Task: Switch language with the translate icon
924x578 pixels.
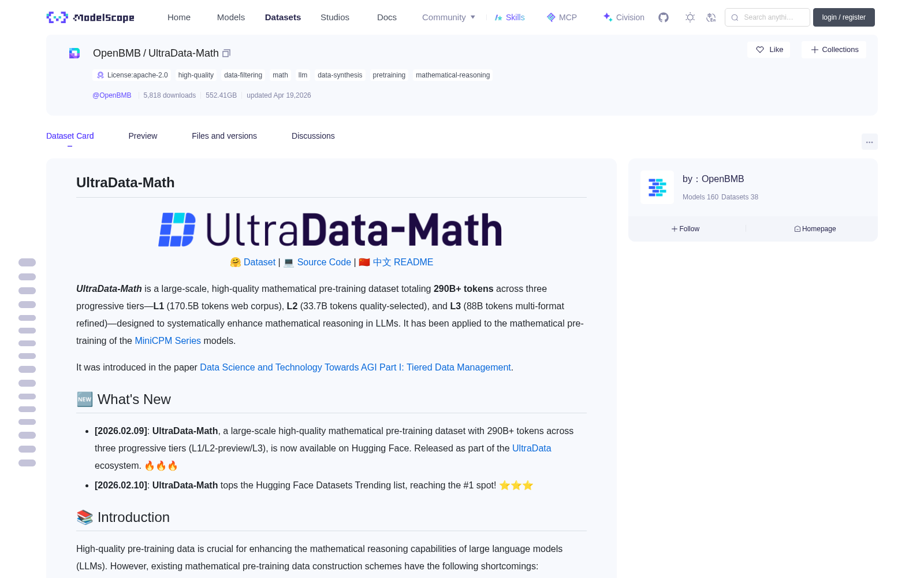Action: (x=711, y=17)
